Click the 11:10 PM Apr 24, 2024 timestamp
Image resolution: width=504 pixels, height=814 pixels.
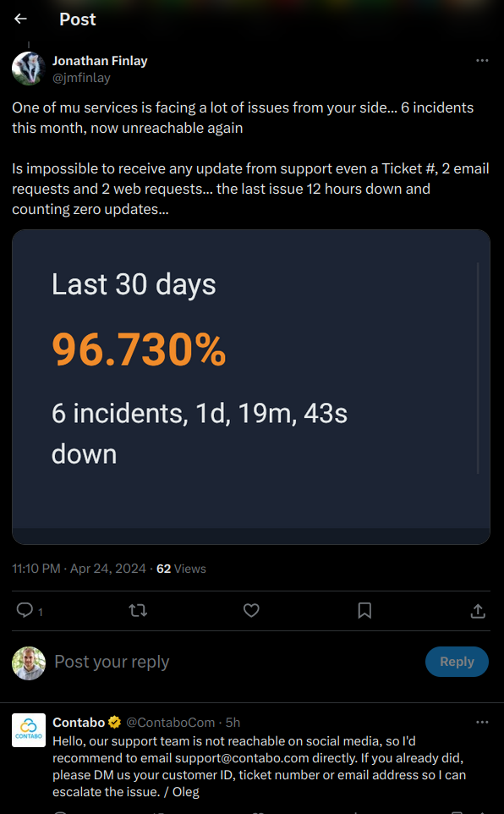(79, 569)
